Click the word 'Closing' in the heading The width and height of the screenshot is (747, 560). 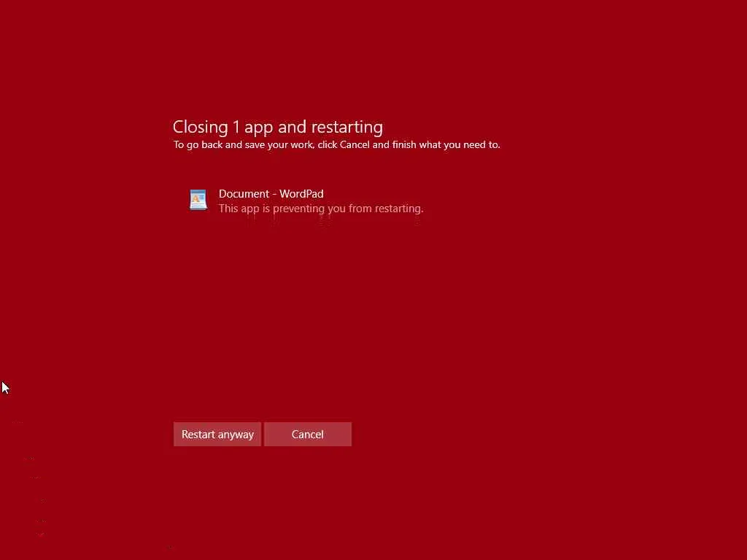coord(200,127)
